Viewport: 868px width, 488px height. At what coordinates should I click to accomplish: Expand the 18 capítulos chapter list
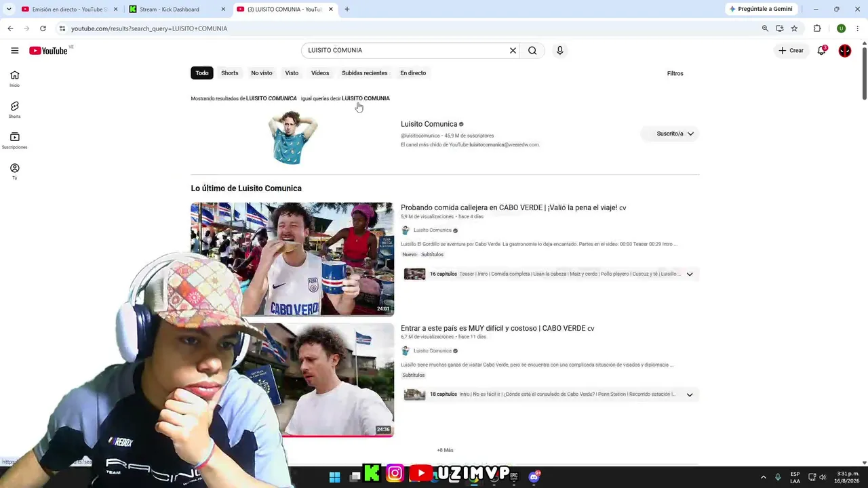pyautogui.click(x=690, y=394)
